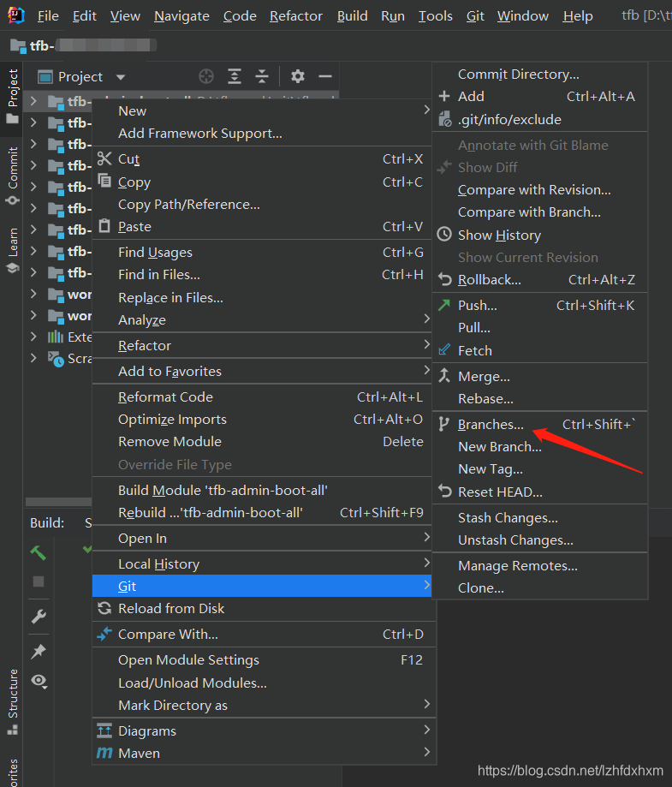Image resolution: width=672 pixels, height=787 pixels.
Task: Expand the Open In submenu
Action: point(262,539)
